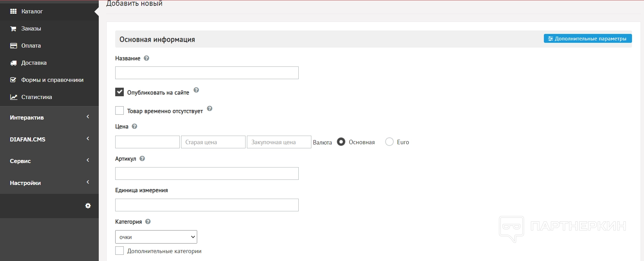Expand the Настройки sidebar section

49,183
